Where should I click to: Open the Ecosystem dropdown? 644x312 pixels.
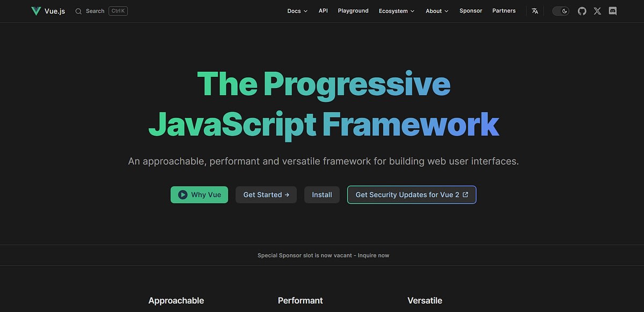pos(396,11)
